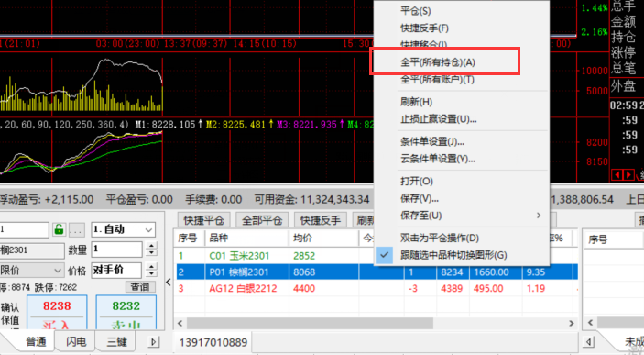Click the green unlock padlock icon
The height and width of the screenshot is (355, 644).
[60, 229]
